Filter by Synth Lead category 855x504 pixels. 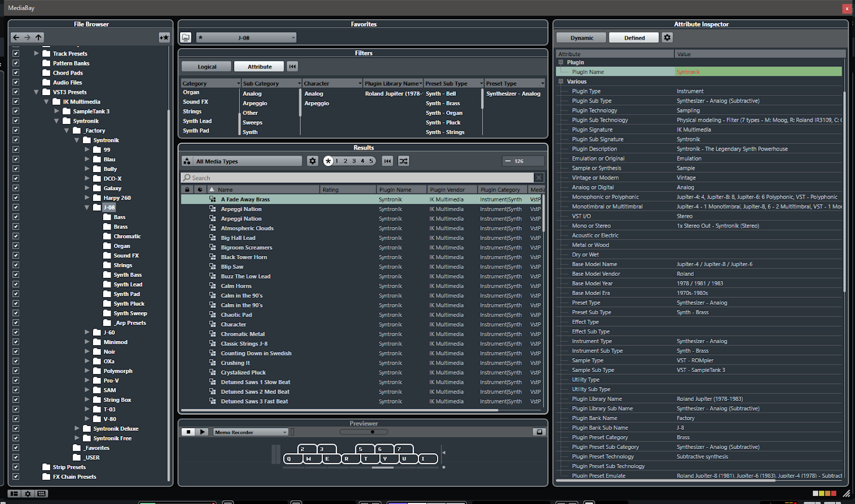[x=197, y=121]
